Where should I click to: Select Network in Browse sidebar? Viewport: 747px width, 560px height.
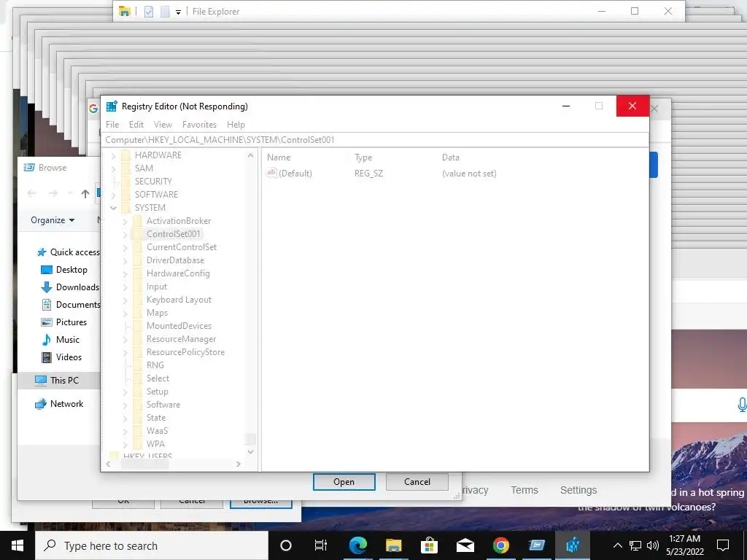coord(59,404)
